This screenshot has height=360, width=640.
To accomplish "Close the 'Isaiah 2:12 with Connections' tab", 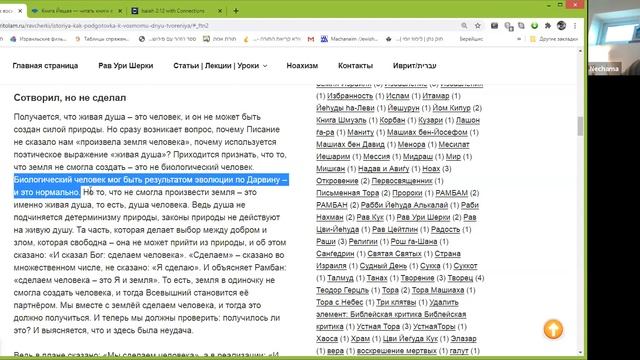I will click(x=220, y=11).
